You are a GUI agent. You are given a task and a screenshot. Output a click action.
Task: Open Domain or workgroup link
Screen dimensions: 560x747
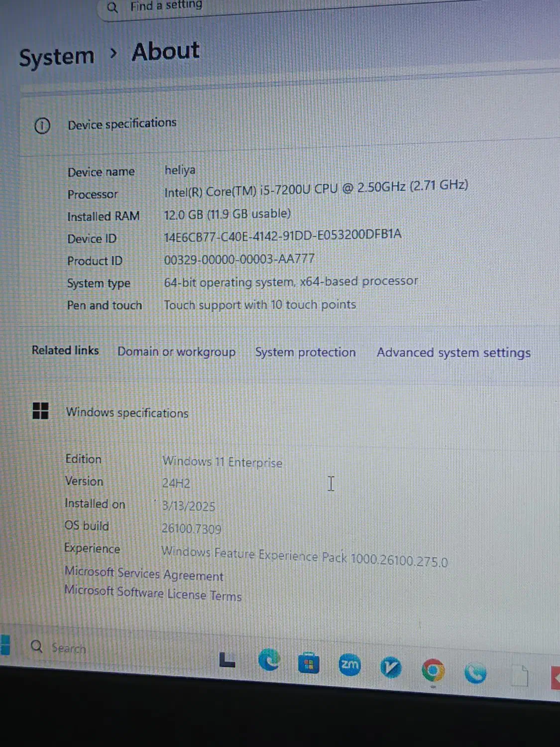[176, 352]
